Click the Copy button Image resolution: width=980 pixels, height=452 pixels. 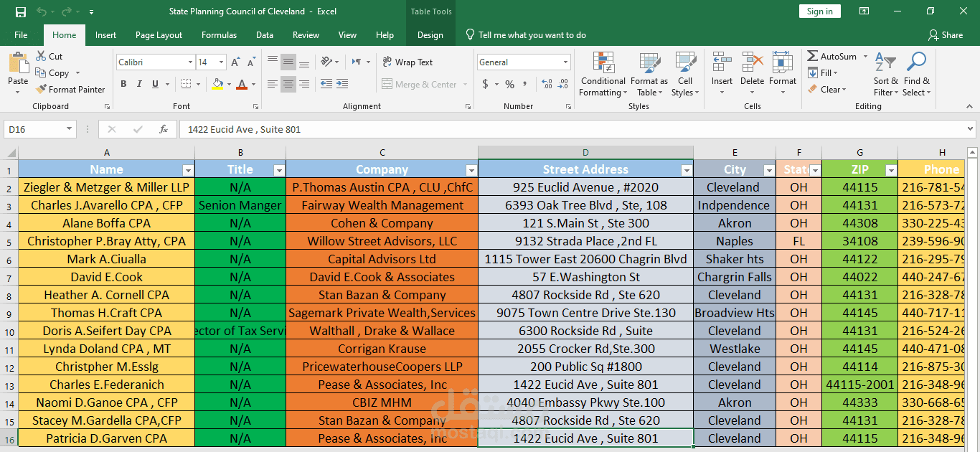click(x=52, y=73)
